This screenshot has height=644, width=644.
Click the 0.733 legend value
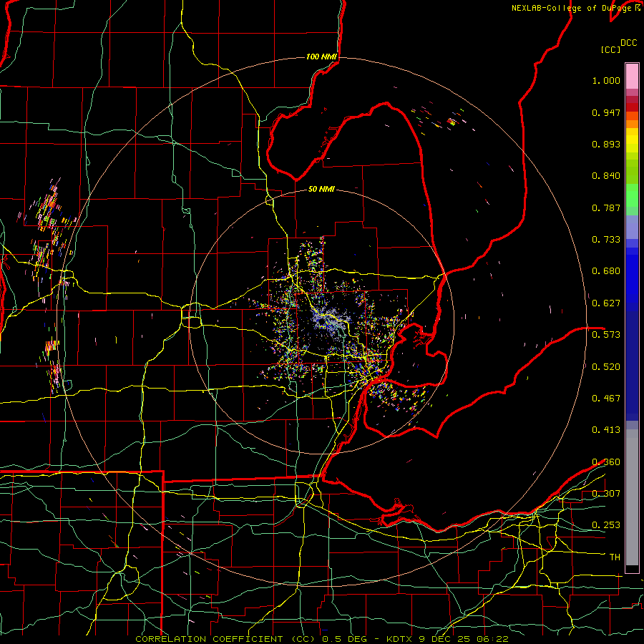point(606,240)
